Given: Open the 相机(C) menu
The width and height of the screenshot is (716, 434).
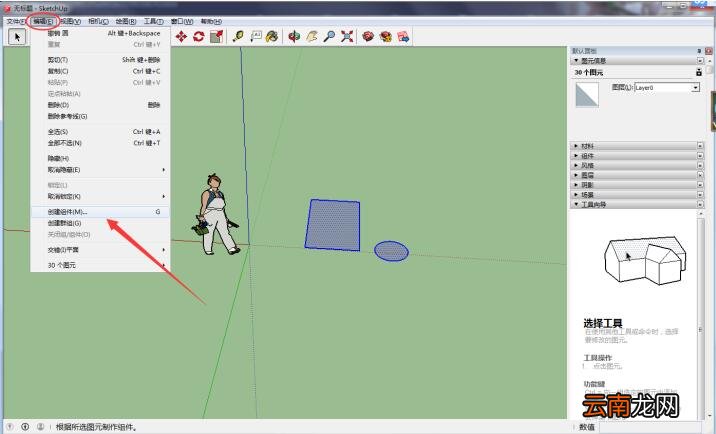Looking at the screenshot, I should 98,21.
